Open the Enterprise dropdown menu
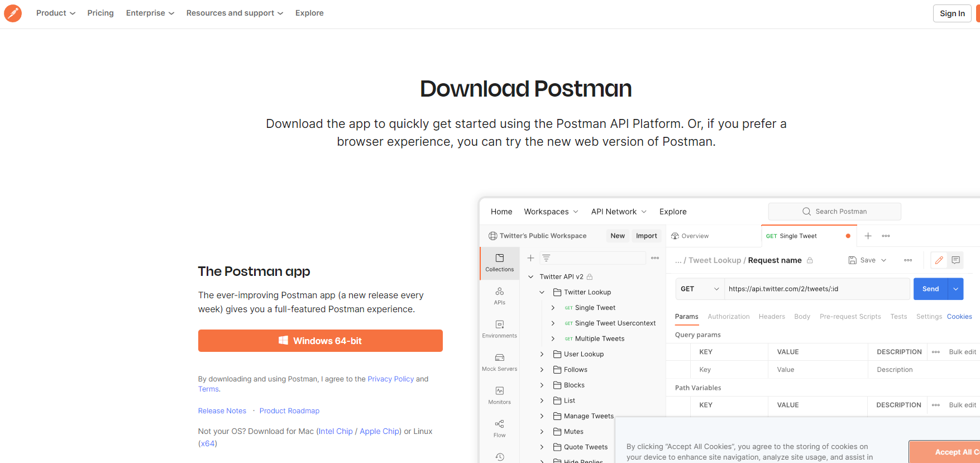This screenshot has width=980, height=463. (150, 13)
